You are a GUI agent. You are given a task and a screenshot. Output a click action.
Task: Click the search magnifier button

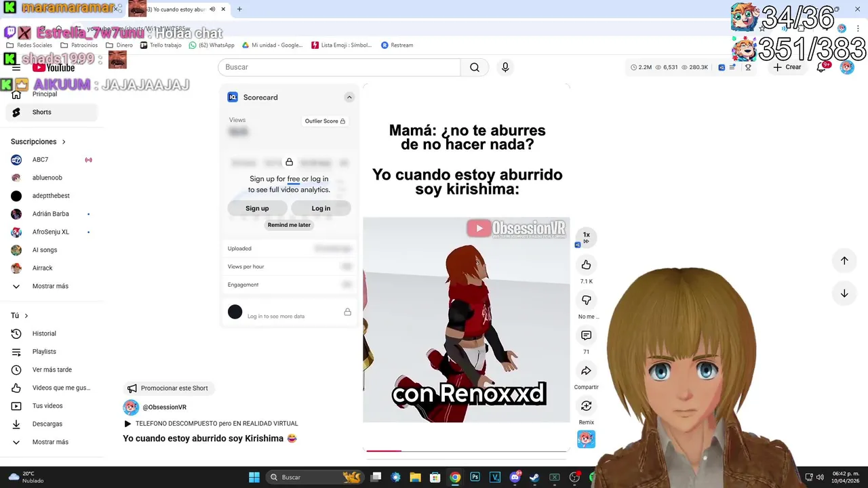point(475,67)
